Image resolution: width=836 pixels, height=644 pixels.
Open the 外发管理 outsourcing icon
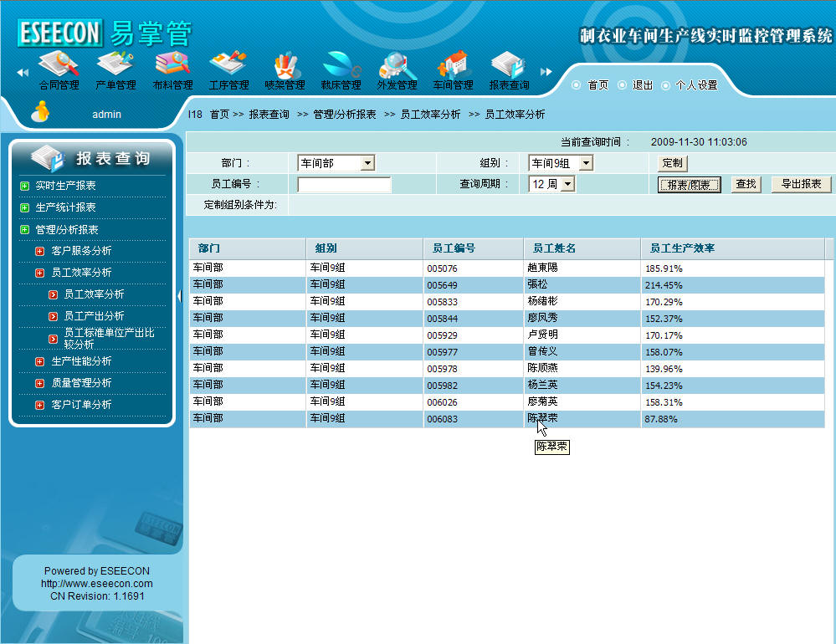397,65
